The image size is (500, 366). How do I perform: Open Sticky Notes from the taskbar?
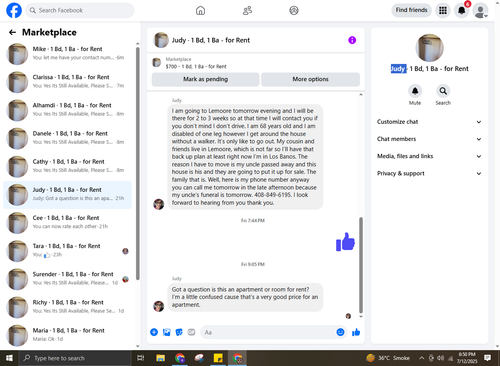218,358
